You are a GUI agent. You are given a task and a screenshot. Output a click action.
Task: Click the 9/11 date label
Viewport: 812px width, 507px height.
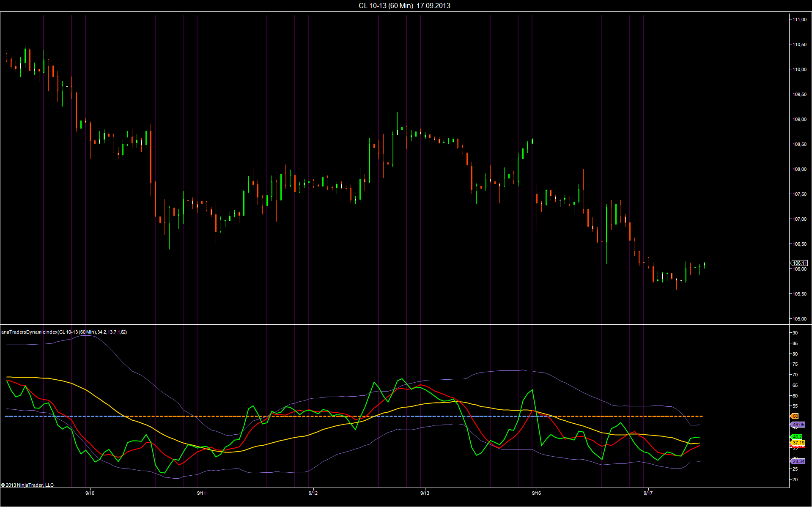click(201, 493)
